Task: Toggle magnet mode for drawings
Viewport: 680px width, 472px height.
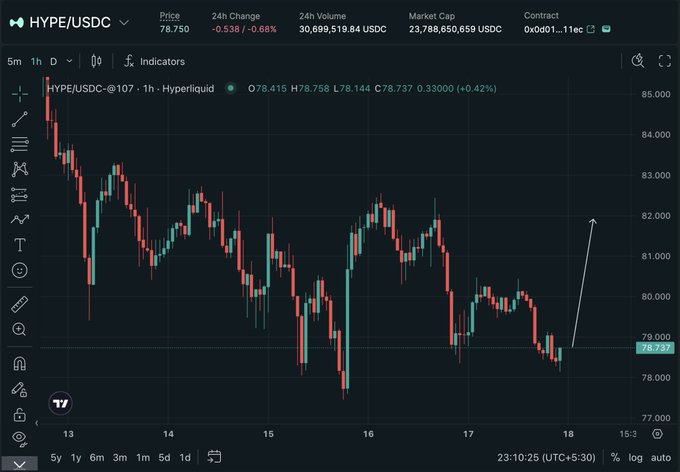Action: [x=20, y=364]
